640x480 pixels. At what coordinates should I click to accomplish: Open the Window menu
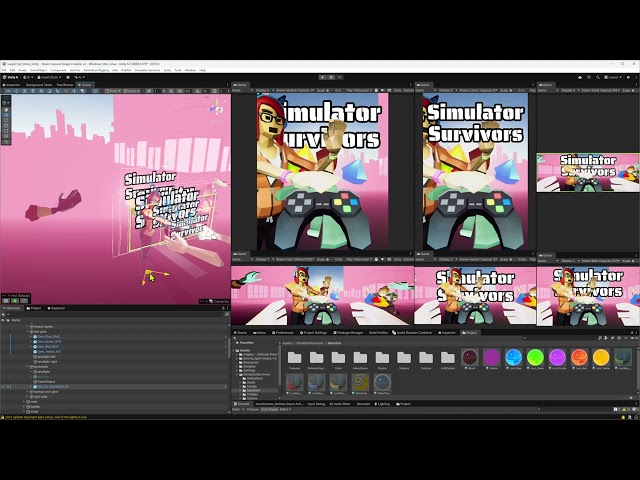(x=190, y=70)
